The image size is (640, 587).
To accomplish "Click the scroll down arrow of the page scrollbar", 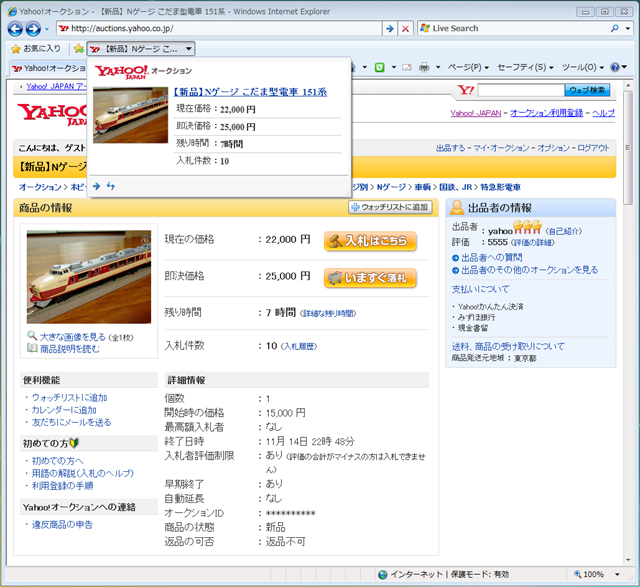I will [x=627, y=560].
